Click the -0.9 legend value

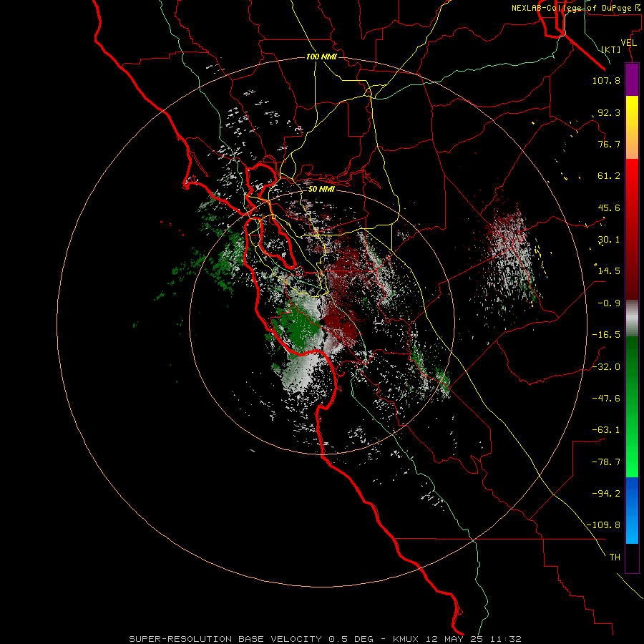(x=609, y=303)
